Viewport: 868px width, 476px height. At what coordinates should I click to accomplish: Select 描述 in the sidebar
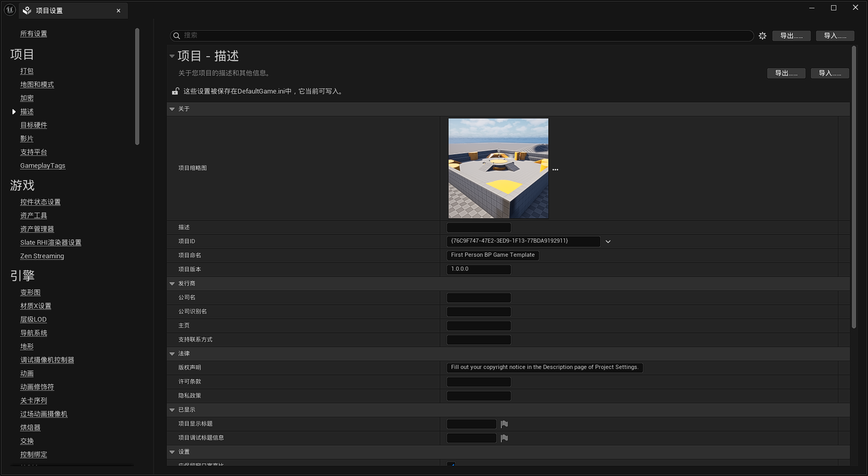(27, 112)
